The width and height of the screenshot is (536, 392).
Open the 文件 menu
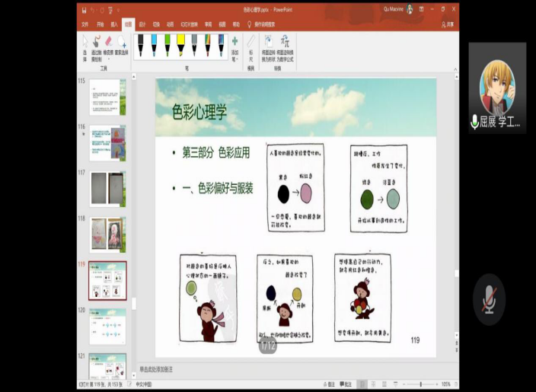(x=85, y=24)
